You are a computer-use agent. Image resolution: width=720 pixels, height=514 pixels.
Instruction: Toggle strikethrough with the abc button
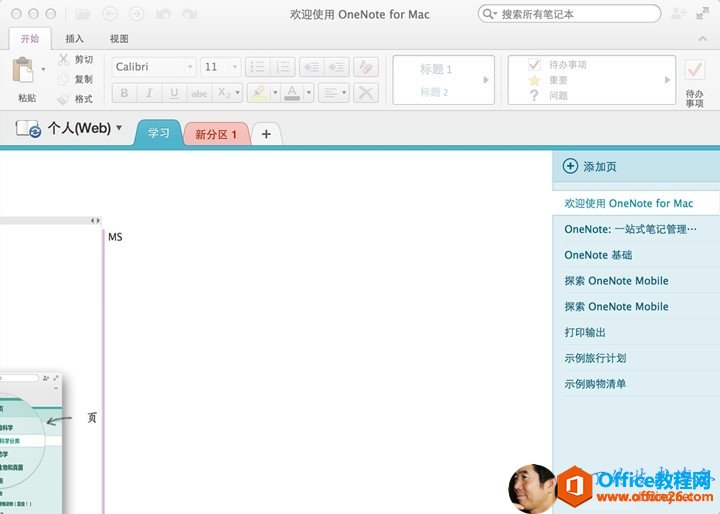199,93
